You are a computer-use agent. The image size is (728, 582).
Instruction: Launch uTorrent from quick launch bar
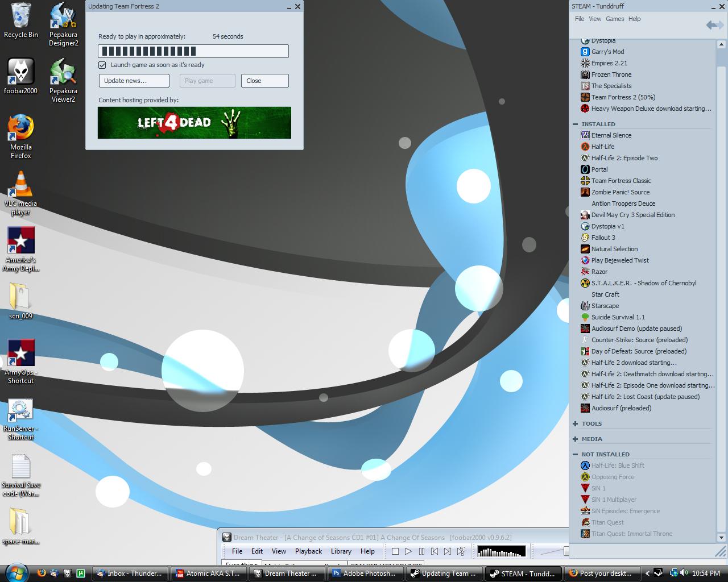81,573
